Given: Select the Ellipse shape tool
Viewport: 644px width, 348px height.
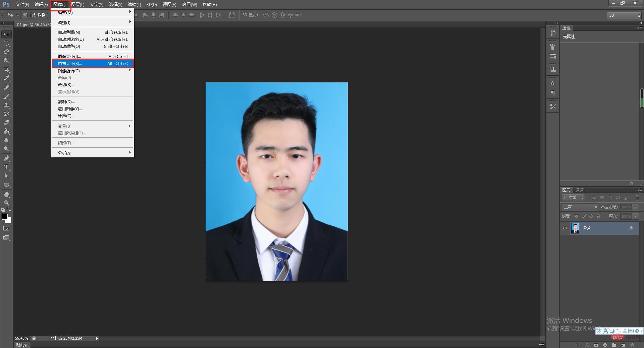Looking at the screenshot, I should [6, 185].
